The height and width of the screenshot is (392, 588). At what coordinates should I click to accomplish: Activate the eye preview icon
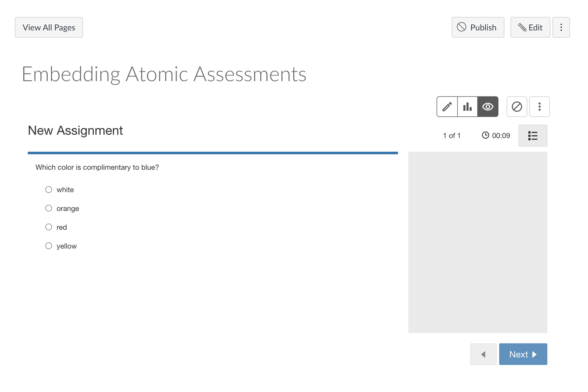488,106
